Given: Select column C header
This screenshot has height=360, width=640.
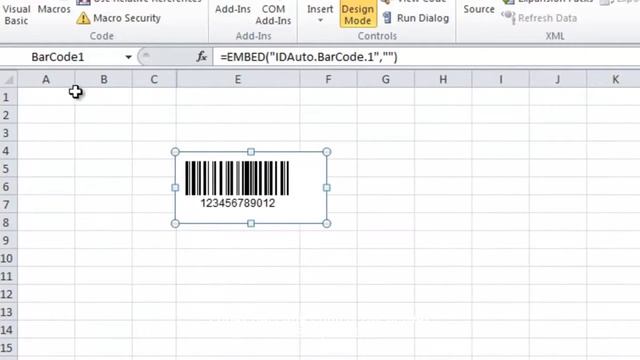Looking at the screenshot, I should 154,79.
